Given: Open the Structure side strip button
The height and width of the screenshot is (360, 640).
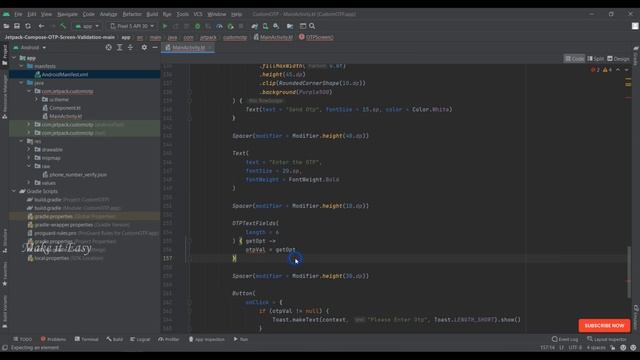Looking at the screenshot, I should 4,241.
